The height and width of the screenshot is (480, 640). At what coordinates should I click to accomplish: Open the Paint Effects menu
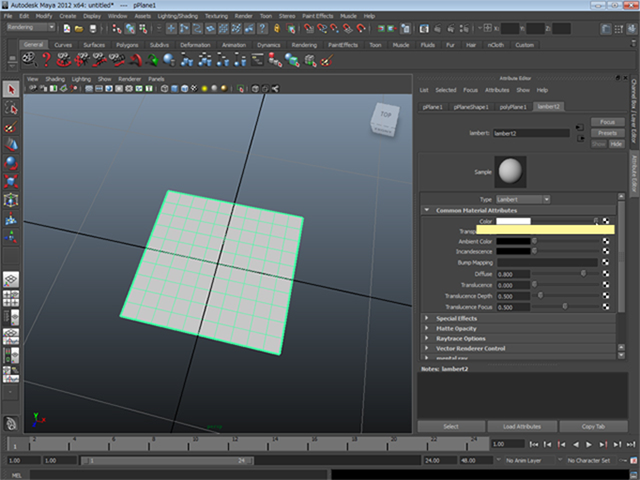pos(318,16)
